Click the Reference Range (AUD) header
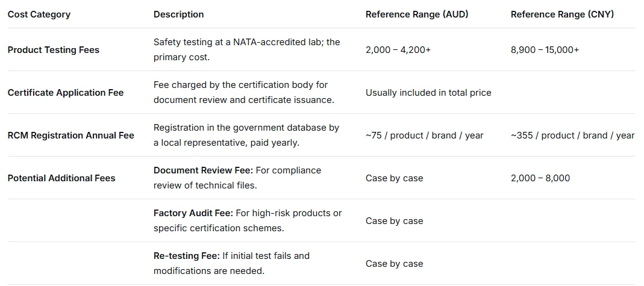 [x=416, y=14]
